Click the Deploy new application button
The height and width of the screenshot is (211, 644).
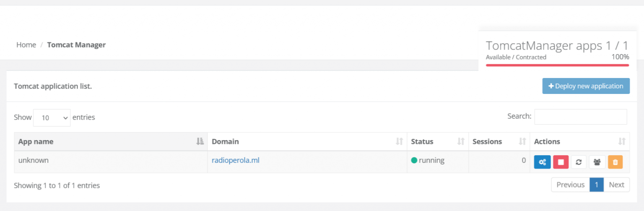(x=586, y=86)
